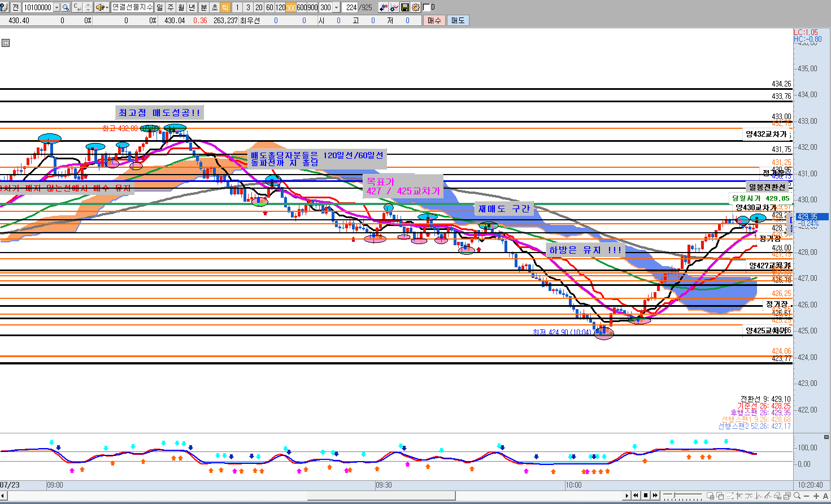Click the 연결선물지수 symbol name field
This screenshot has height=504, width=831.
click(132, 7)
